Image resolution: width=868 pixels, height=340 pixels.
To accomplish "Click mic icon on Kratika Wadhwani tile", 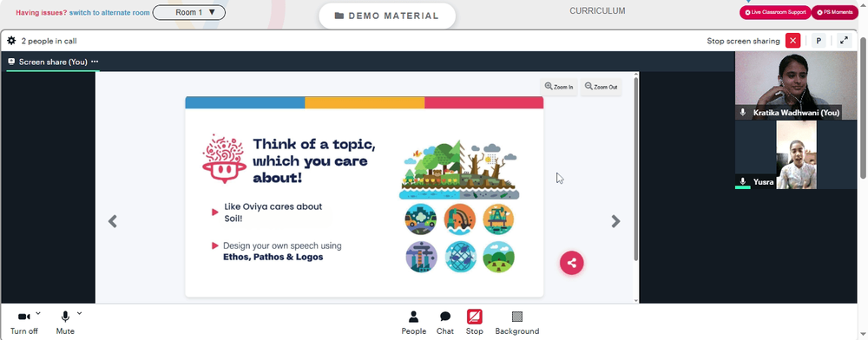I will (x=743, y=112).
